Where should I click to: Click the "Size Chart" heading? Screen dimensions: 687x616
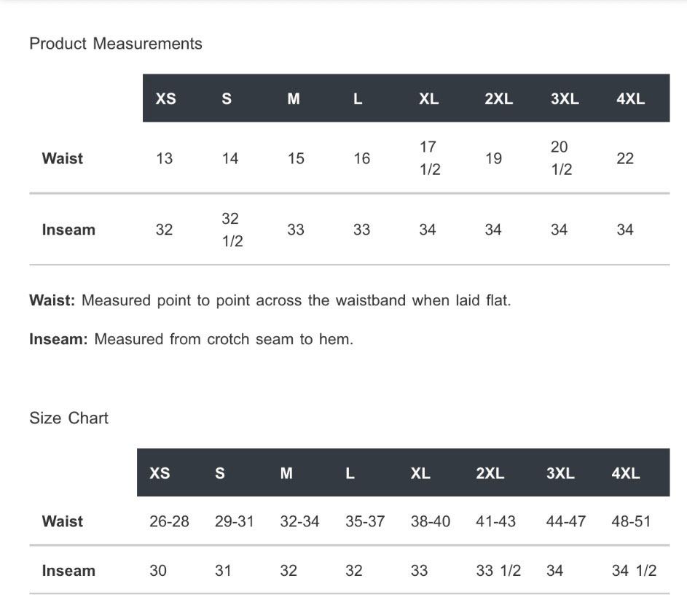(x=68, y=418)
